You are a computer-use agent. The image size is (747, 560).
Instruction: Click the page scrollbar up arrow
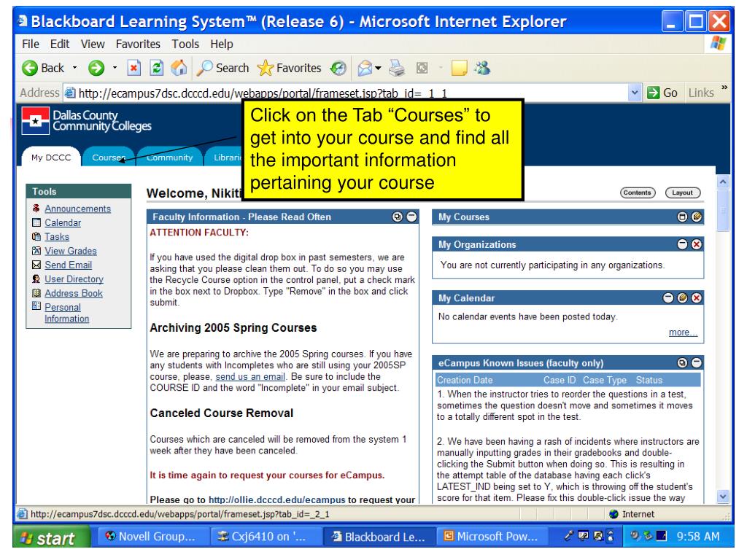point(723,182)
